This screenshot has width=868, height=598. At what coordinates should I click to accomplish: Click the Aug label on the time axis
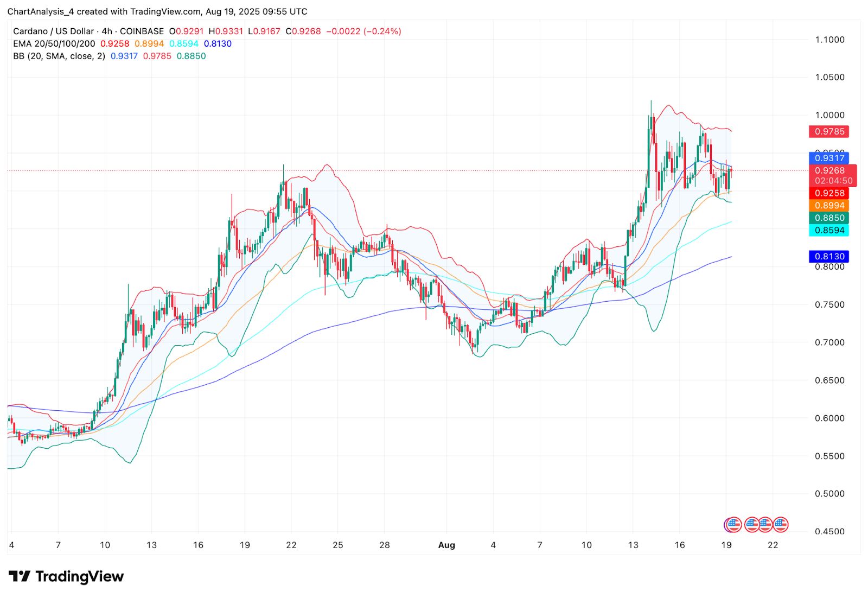point(446,545)
